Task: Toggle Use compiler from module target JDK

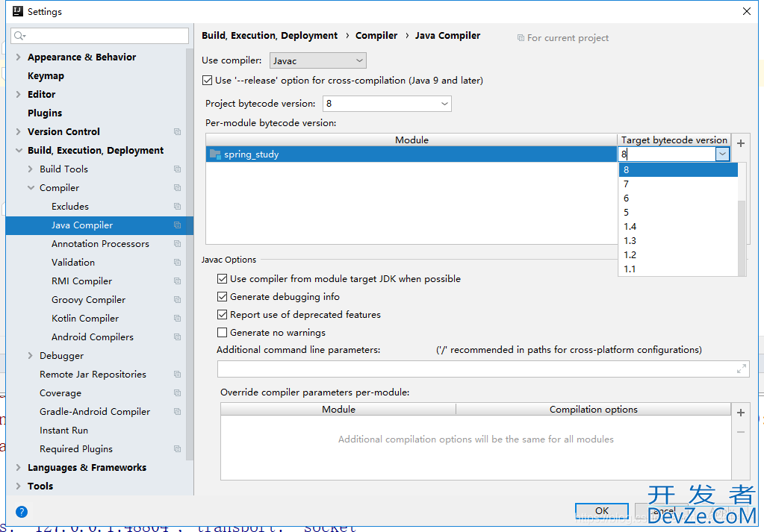Action: pos(223,279)
